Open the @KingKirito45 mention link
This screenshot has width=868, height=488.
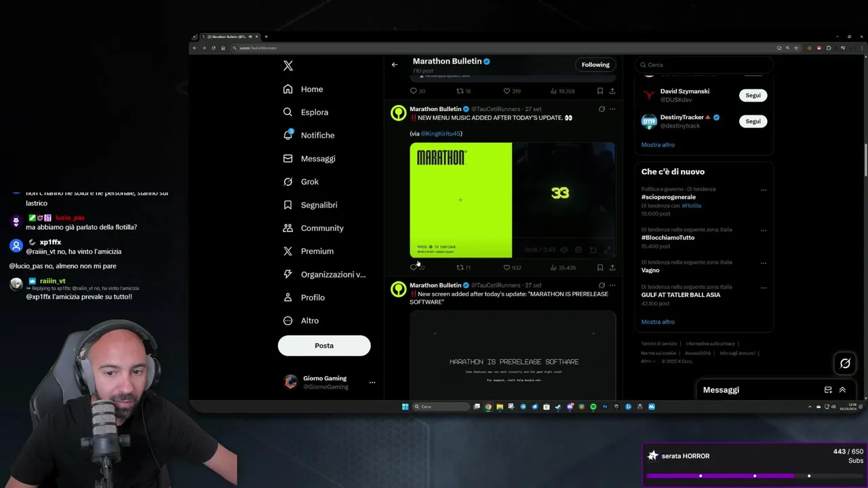[441, 134]
